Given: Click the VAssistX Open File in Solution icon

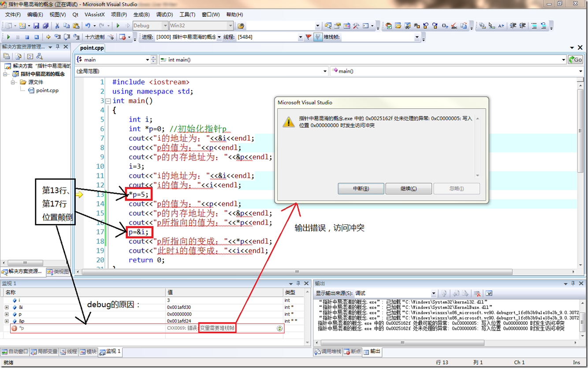Looking at the screenshot, I should tap(398, 26).
